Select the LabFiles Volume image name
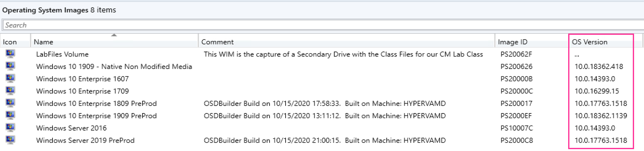The width and height of the screenshot is (644, 151). pyautogui.click(x=62, y=54)
